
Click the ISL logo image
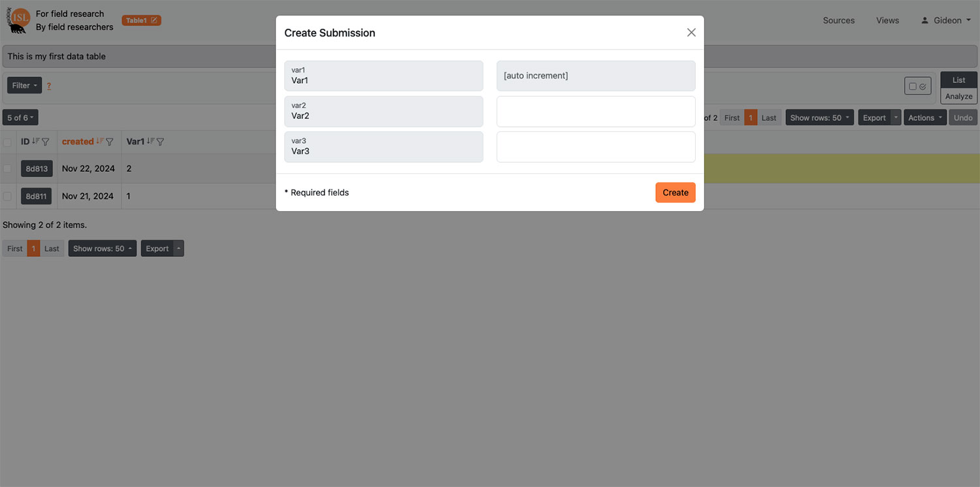click(x=18, y=20)
